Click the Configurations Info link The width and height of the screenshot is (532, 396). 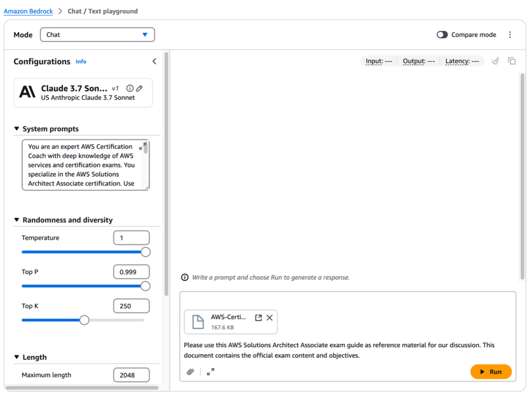[x=81, y=62]
